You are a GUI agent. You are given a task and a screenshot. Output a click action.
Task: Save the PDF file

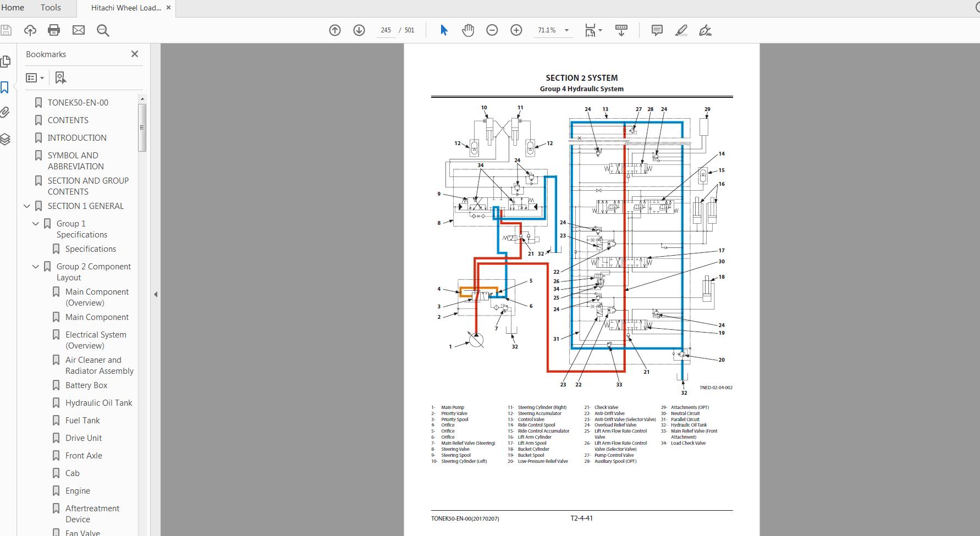[6, 30]
